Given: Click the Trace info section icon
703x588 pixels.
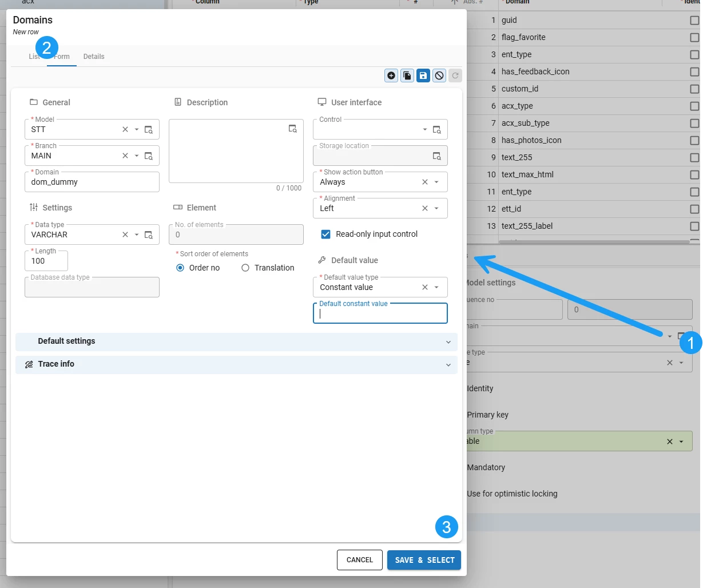Looking at the screenshot, I should (x=29, y=364).
